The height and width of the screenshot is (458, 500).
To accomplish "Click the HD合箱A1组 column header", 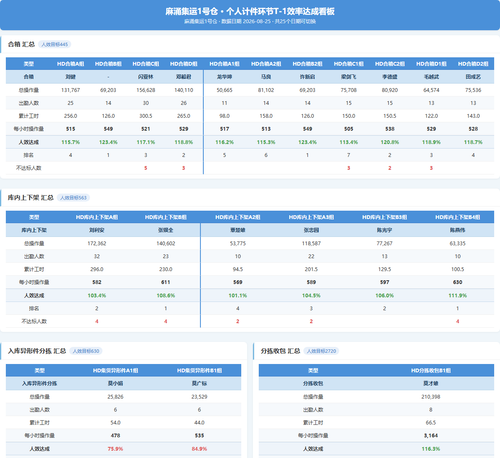I will point(224,64).
